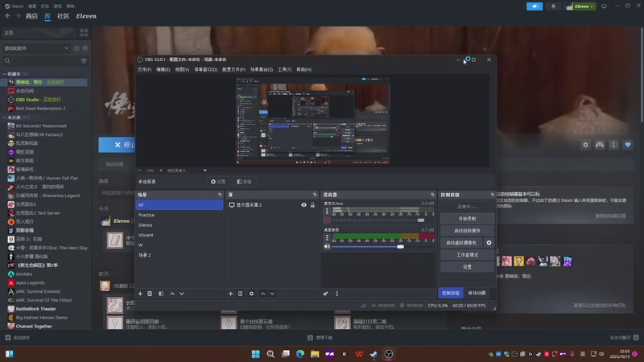Mute the desktop audio speaker icon

(x=327, y=246)
